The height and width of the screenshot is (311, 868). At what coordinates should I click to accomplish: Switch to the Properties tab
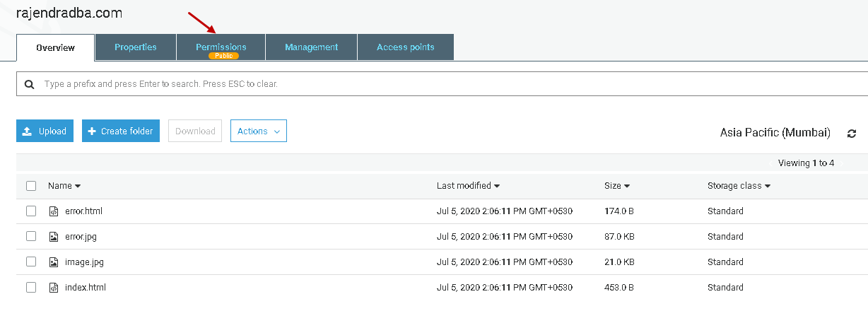(136, 47)
